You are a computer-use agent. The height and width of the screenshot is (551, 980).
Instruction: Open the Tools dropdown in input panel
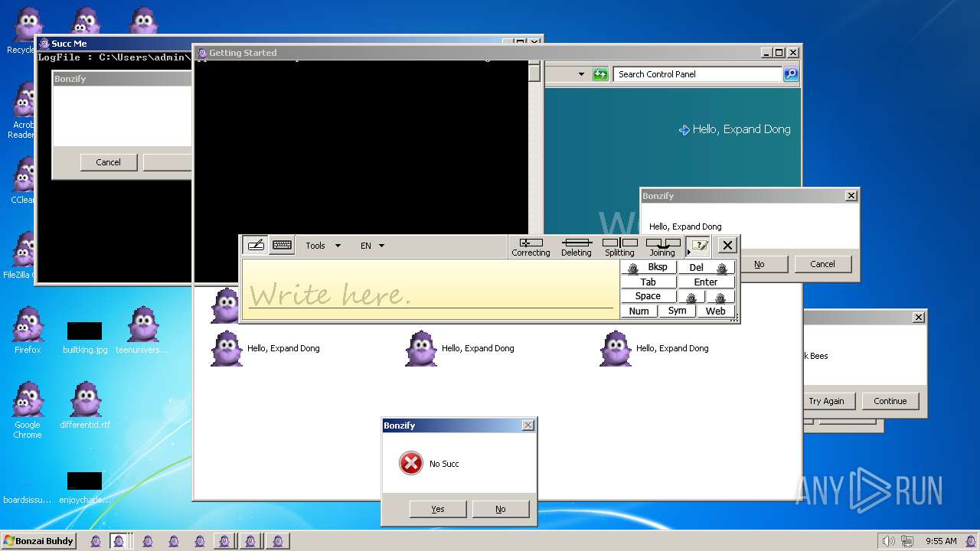pyautogui.click(x=323, y=246)
